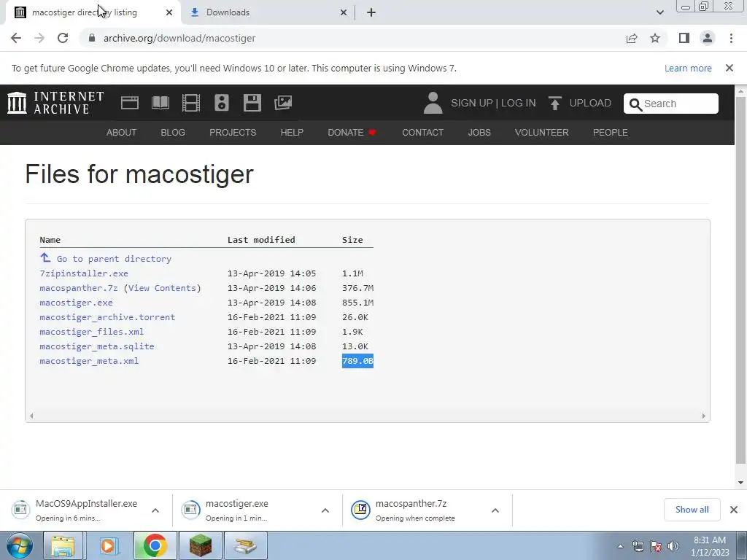Click the page vertical scrollbar
The height and width of the screenshot is (560, 747).
tap(741, 281)
